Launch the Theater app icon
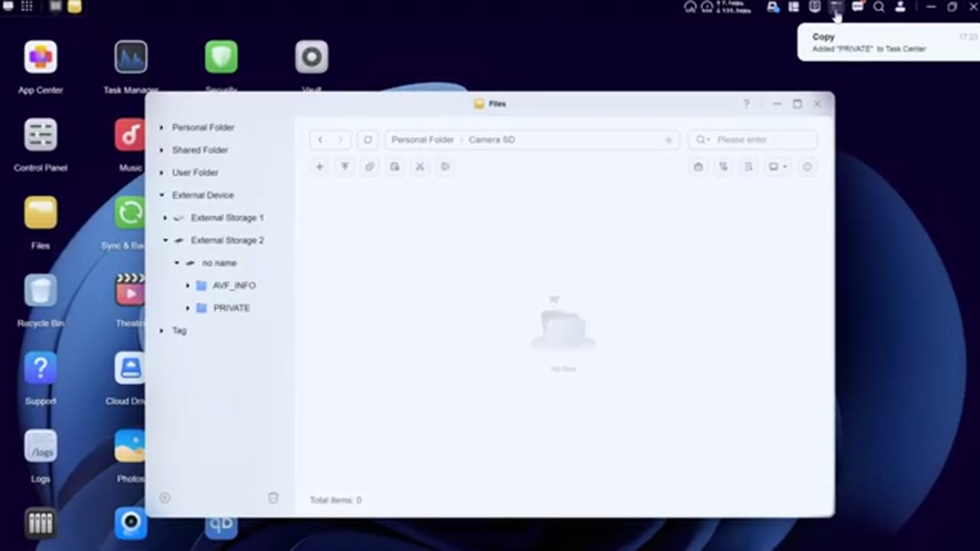 coord(130,292)
